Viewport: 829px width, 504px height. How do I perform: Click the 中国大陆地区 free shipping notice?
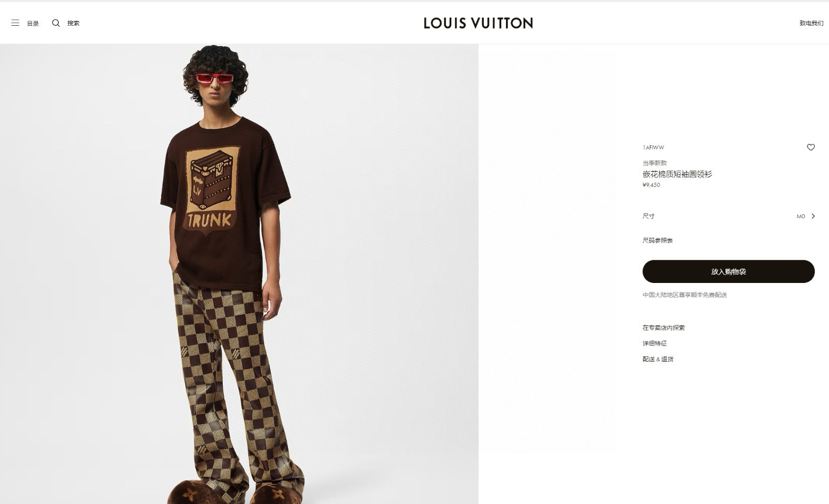pyautogui.click(x=685, y=295)
